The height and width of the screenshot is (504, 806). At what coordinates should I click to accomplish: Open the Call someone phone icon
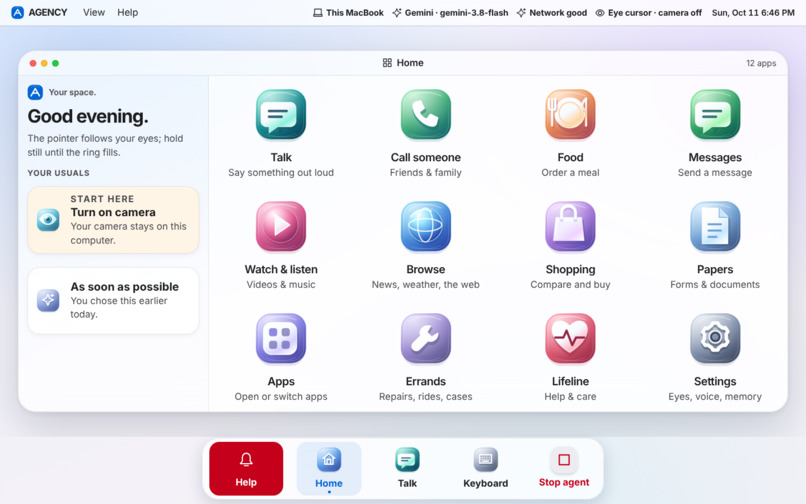pos(426,114)
